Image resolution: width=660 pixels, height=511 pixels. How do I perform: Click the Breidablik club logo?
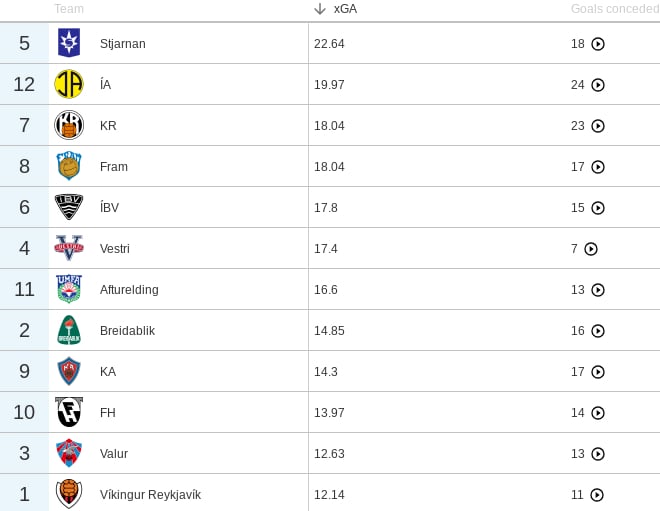pyautogui.click(x=69, y=330)
